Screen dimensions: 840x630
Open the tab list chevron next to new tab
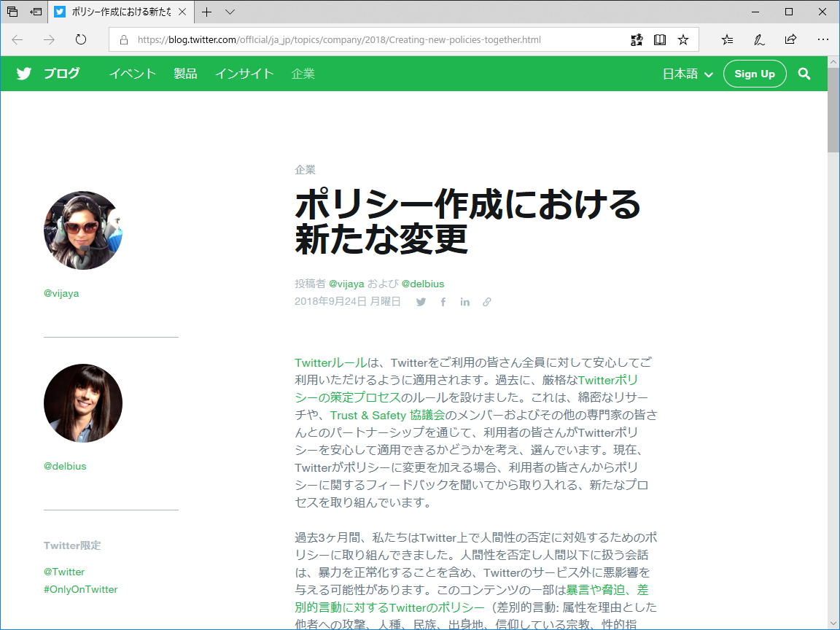(229, 12)
